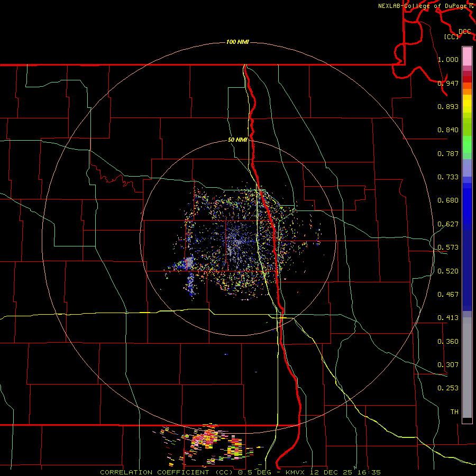Pick the light pink top color bar segment

tap(467, 57)
